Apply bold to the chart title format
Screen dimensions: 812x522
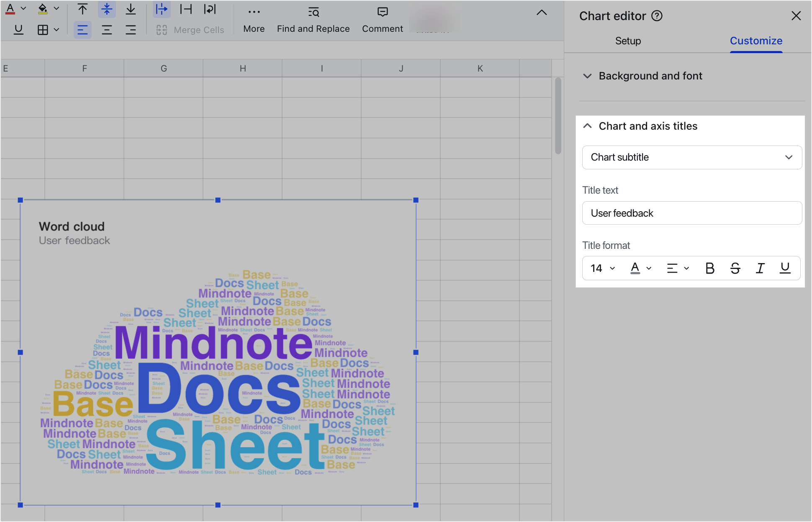[710, 268]
